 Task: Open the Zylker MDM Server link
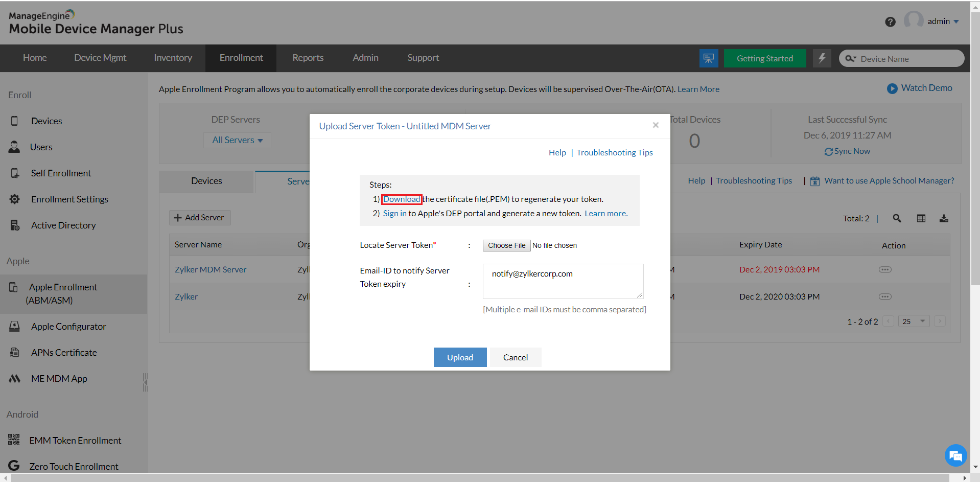pyautogui.click(x=211, y=270)
